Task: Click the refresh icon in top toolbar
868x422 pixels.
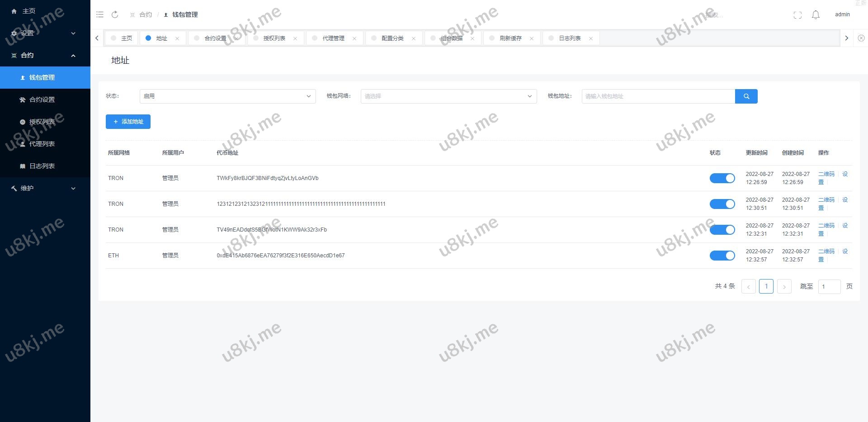Action: click(x=115, y=14)
